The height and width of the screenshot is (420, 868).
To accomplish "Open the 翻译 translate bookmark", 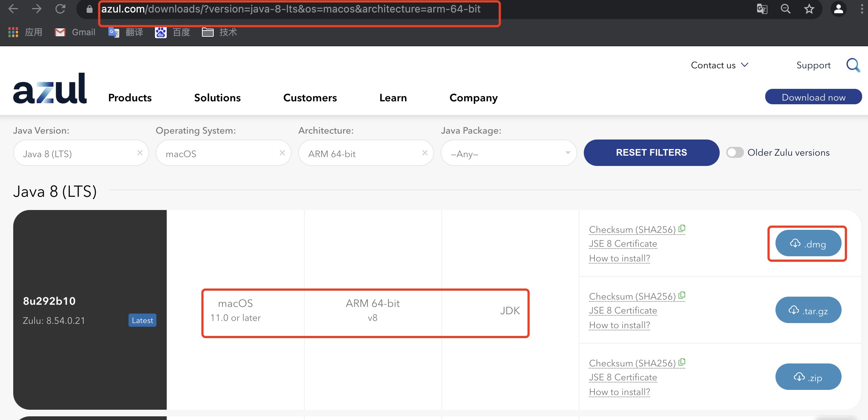I will 126,32.
